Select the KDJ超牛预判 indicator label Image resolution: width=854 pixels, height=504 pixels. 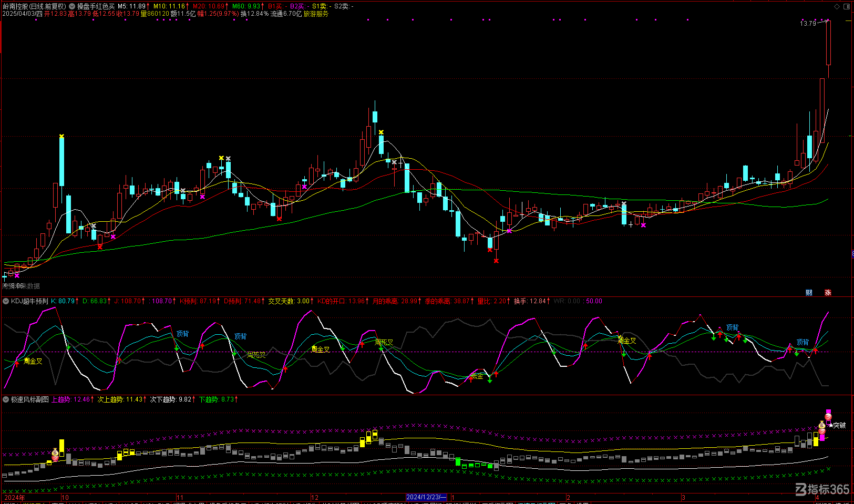click(29, 301)
